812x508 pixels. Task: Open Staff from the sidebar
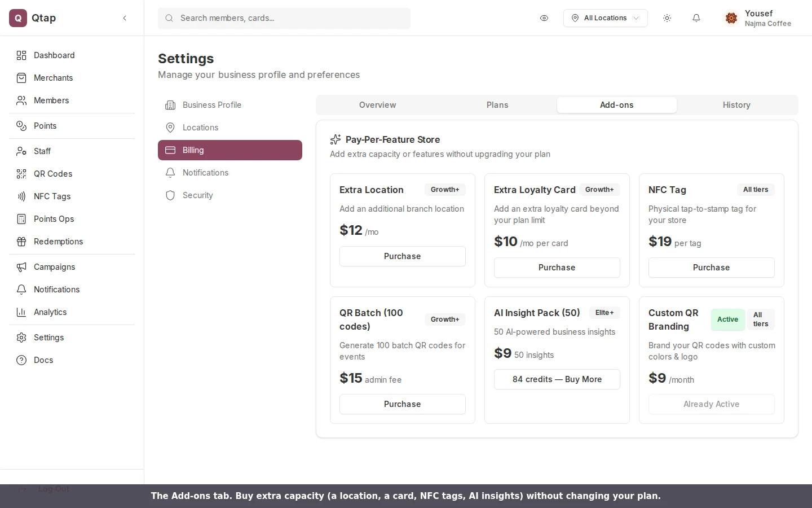coord(72,151)
